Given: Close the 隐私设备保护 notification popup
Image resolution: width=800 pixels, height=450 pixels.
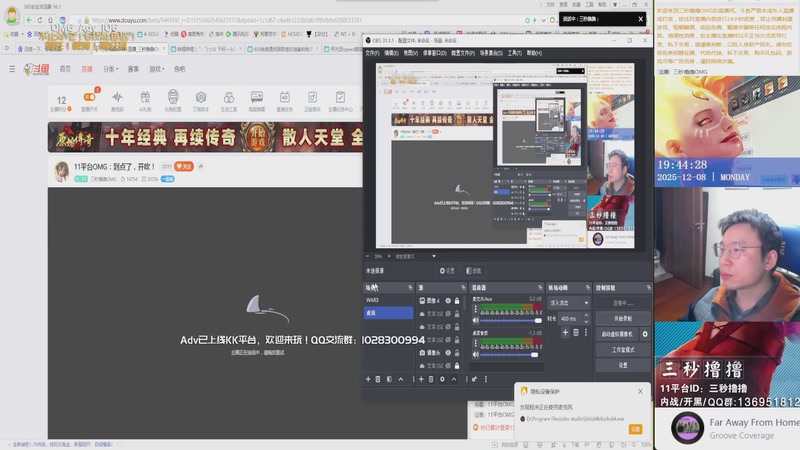Looking at the screenshot, I should pos(640,391).
